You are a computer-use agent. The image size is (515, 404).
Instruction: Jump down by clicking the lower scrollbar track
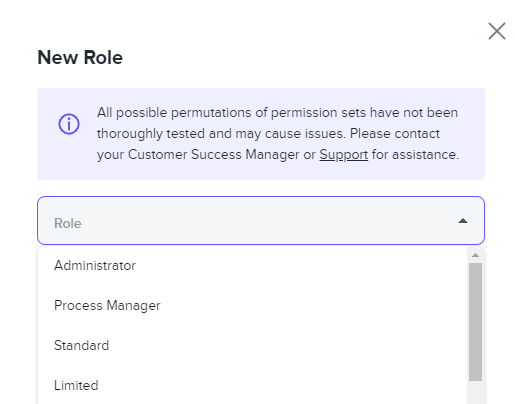coord(475,392)
